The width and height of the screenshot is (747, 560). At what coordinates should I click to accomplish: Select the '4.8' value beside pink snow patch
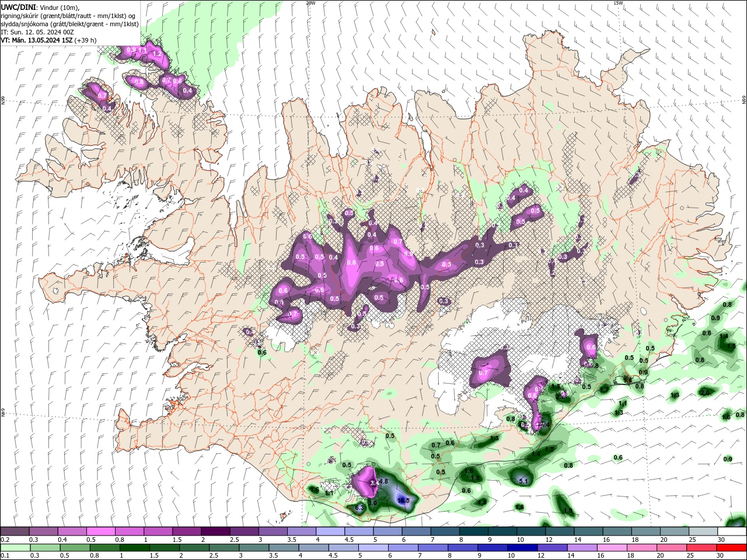click(x=383, y=481)
